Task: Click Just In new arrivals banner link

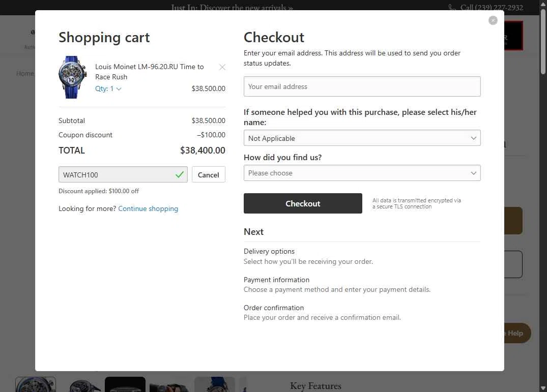Action: click(232, 8)
